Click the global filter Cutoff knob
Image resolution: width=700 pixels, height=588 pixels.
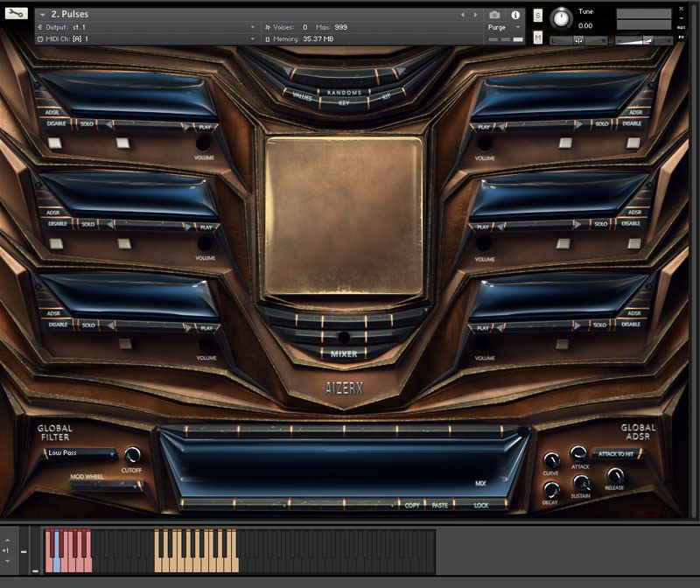(x=132, y=455)
